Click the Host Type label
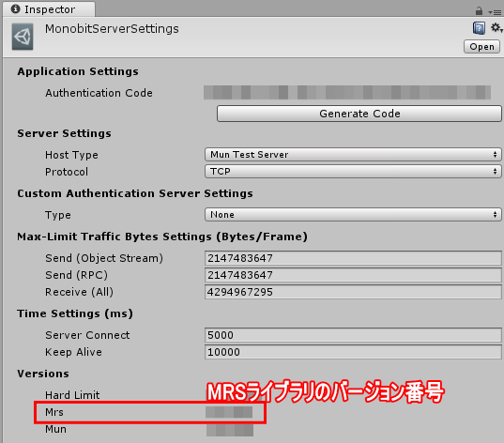This screenshot has height=443, width=504. coord(71,155)
